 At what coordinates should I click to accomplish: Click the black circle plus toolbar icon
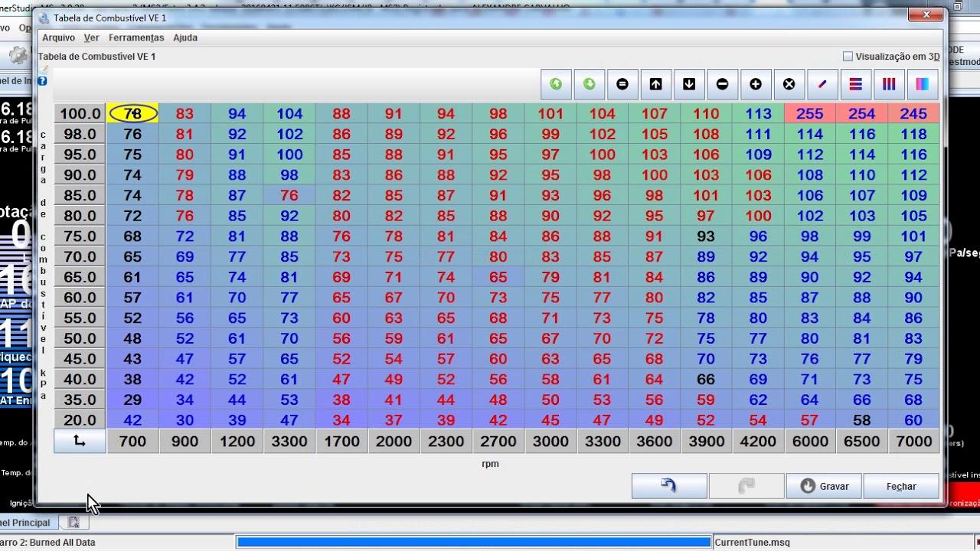click(756, 84)
